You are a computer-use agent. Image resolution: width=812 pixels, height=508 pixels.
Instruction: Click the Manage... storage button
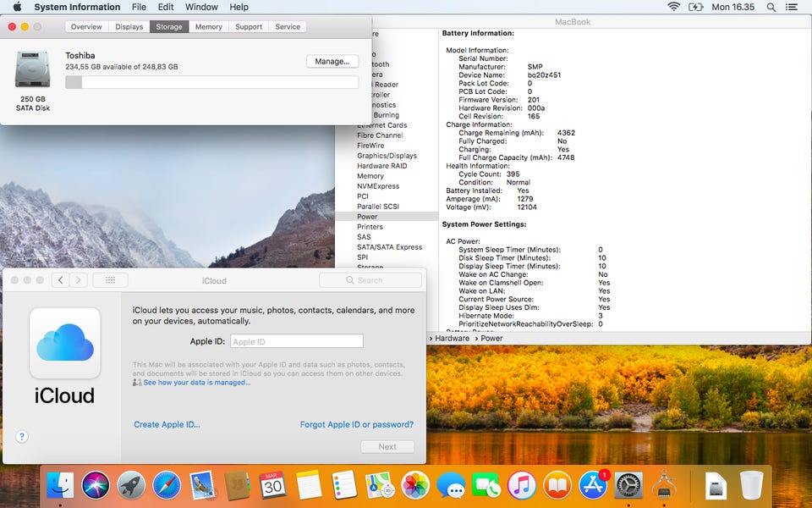coord(332,61)
